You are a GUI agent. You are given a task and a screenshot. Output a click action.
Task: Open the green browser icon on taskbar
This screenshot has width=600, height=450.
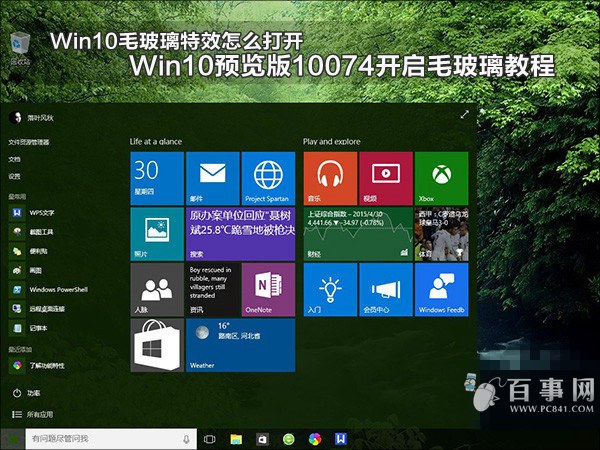289,439
